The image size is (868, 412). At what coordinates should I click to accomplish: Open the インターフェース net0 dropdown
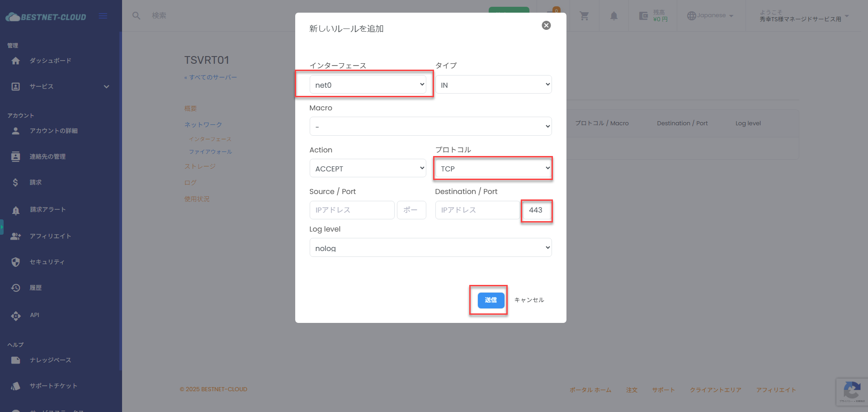368,85
